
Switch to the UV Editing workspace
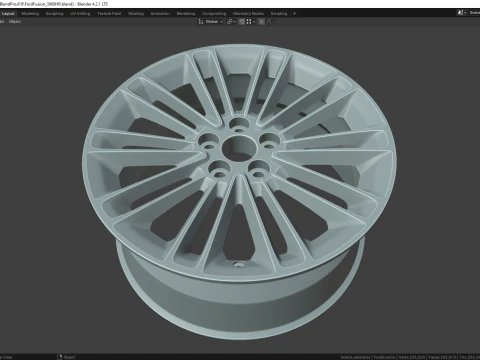(x=80, y=14)
